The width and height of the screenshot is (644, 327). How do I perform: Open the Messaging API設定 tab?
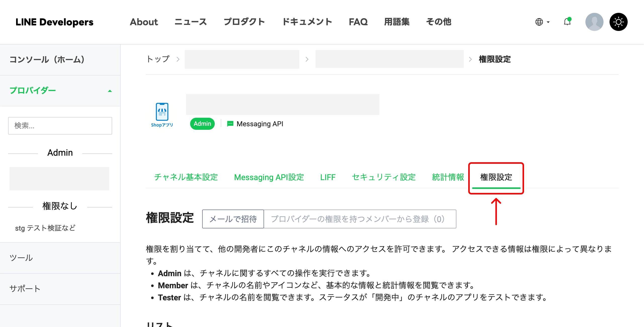click(269, 177)
